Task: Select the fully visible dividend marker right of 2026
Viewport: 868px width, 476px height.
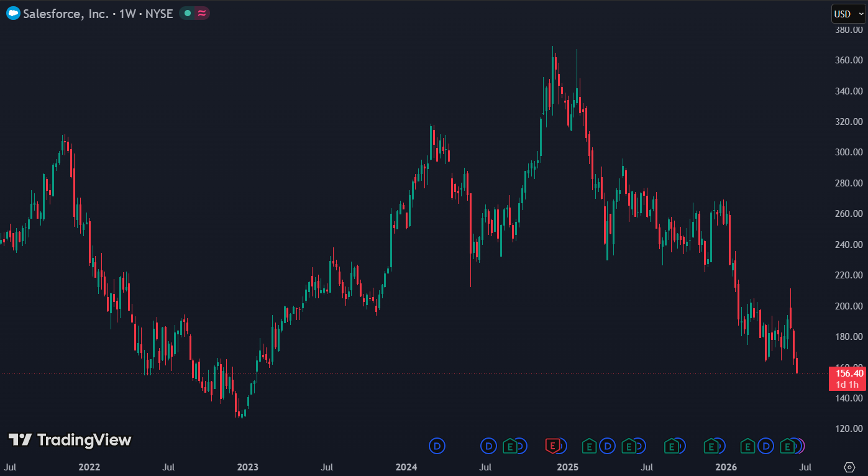Action: [765, 446]
